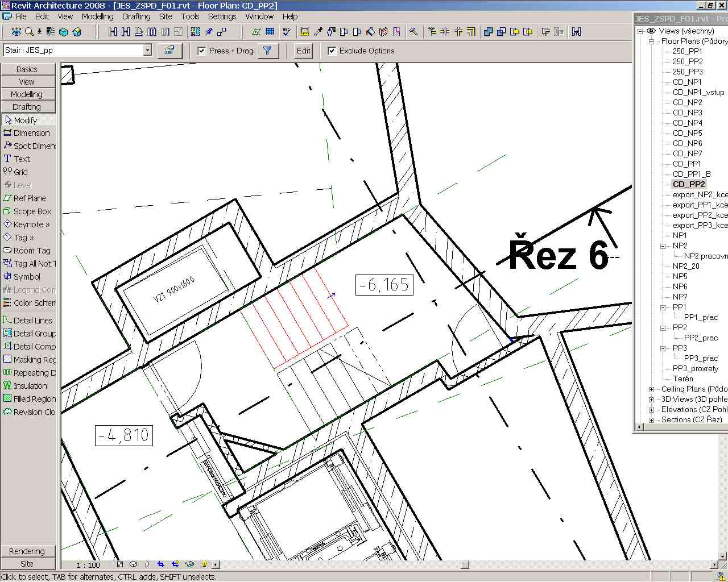
Task: Select the 250_PP3 floor plan
Action: pos(688,72)
